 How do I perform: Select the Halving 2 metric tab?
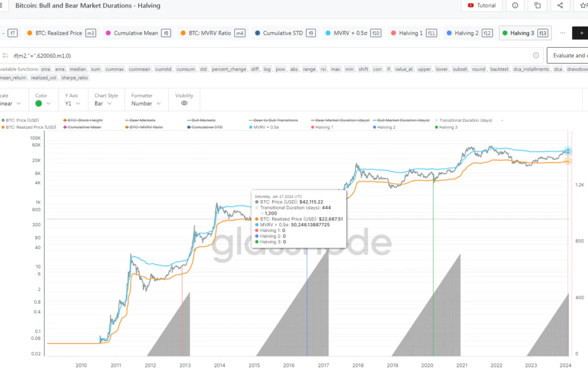pyautogui.click(x=470, y=33)
